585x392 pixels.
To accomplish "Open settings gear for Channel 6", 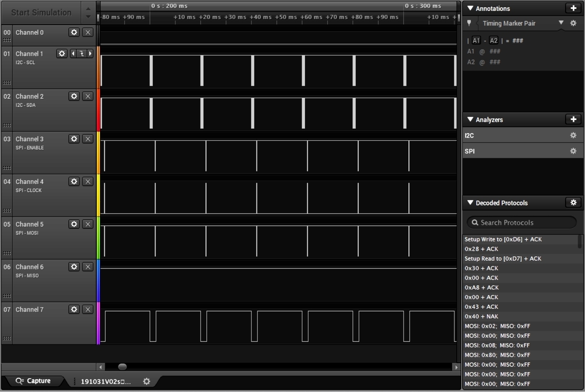I will (x=74, y=267).
